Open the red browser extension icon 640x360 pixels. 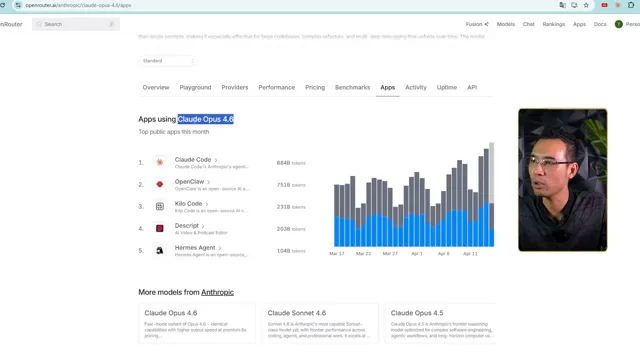604,5
